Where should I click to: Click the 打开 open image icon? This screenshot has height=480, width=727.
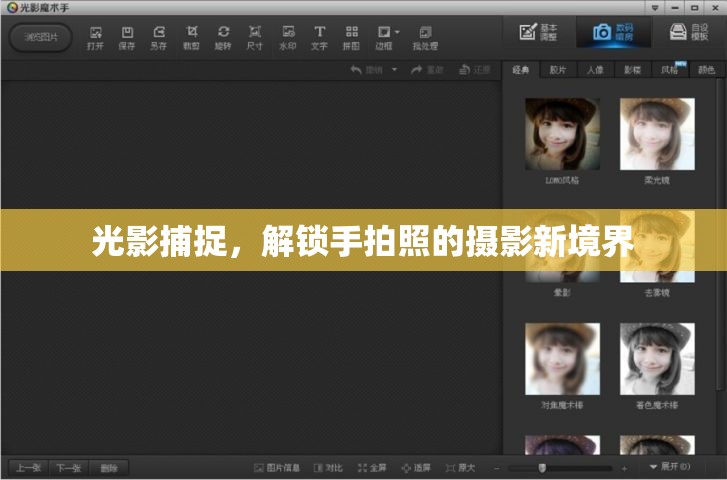click(x=96, y=38)
